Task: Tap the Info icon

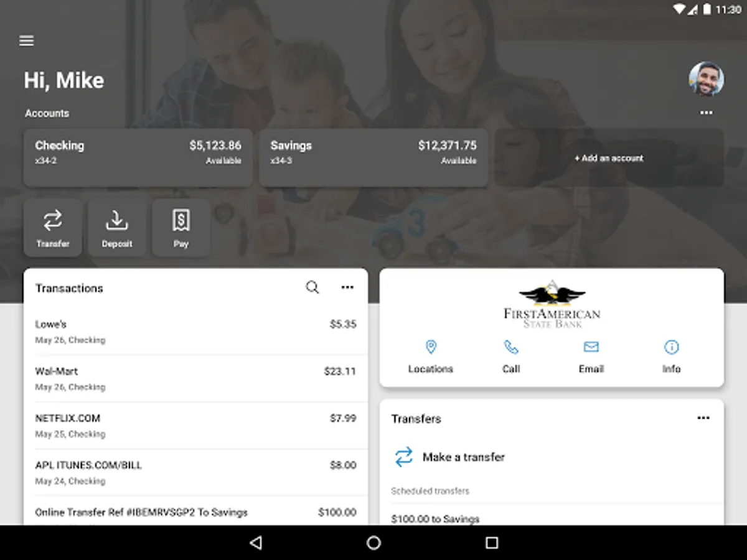Action: 671,347
